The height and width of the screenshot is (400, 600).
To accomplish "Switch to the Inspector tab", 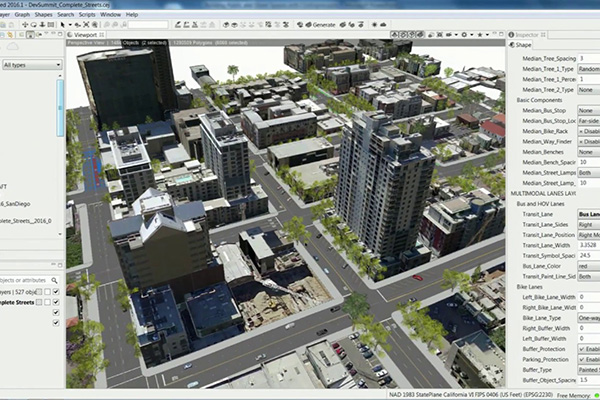I will click(x=527, y=35).
